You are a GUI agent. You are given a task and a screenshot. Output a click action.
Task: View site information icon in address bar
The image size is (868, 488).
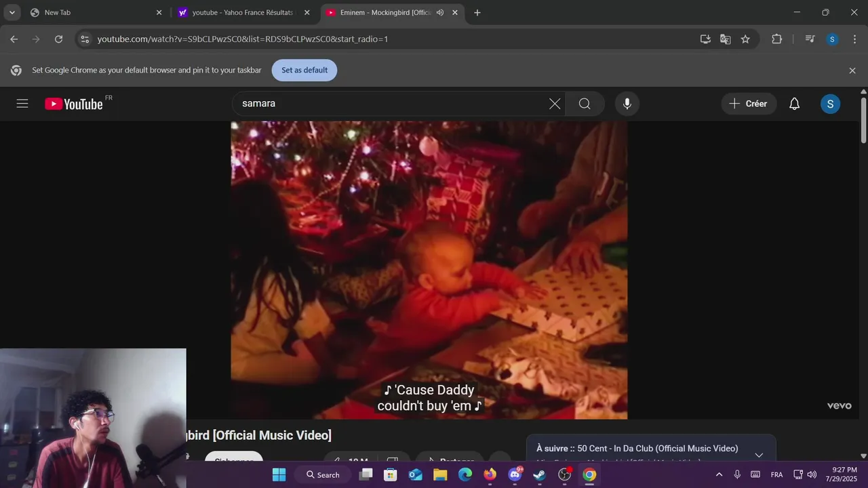[85, 39]
